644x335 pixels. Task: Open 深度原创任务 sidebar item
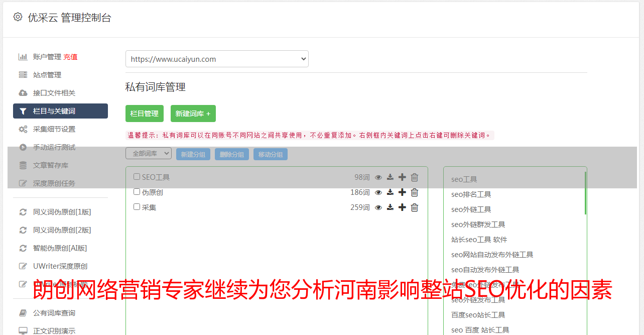tap(54, 183)
